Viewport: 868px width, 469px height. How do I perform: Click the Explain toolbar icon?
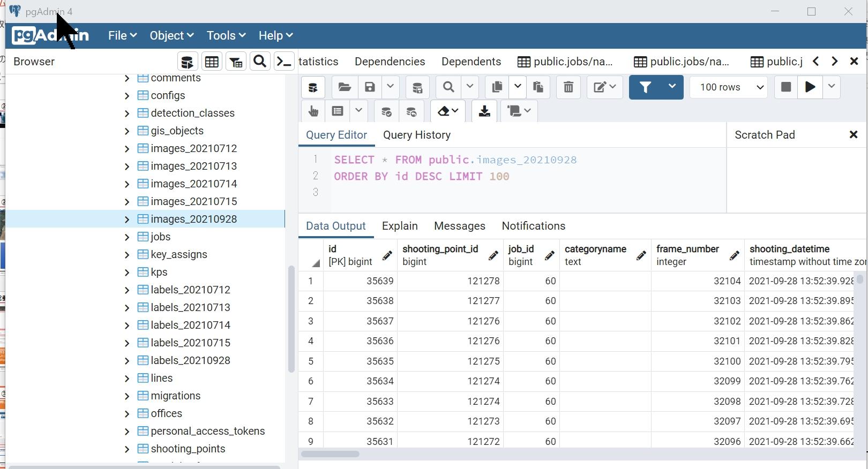pyautogui.click(x=338, y=111)
